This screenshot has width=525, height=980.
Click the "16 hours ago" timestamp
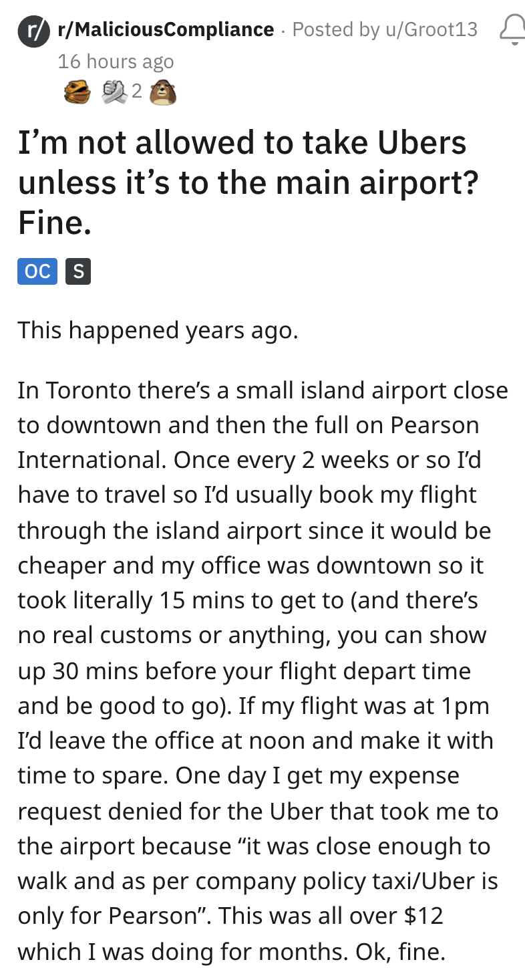(116, 62)
